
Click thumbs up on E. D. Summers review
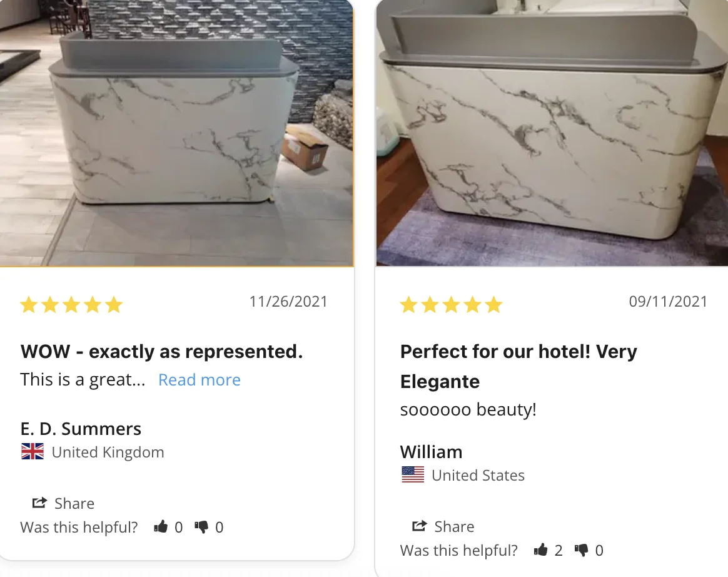161,526
